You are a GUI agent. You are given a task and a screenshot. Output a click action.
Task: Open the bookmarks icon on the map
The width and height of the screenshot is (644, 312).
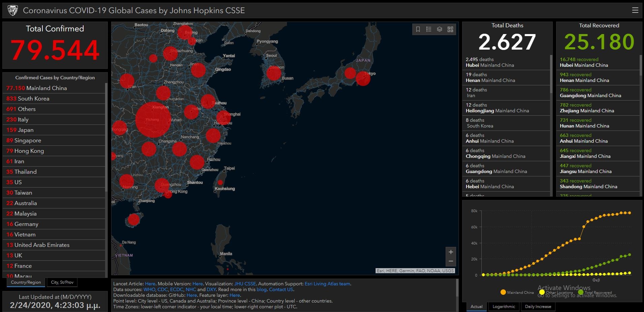click(418, 29)
